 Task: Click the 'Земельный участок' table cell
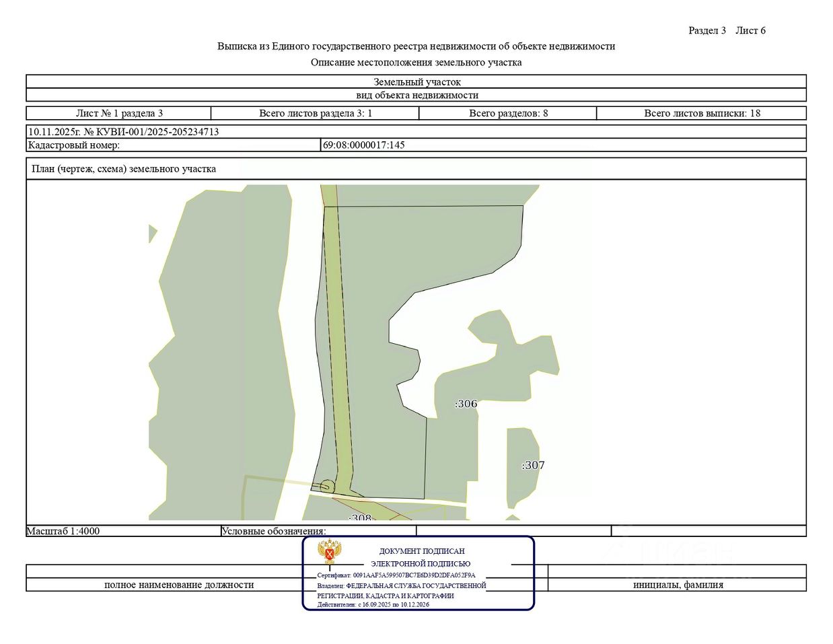416,81
